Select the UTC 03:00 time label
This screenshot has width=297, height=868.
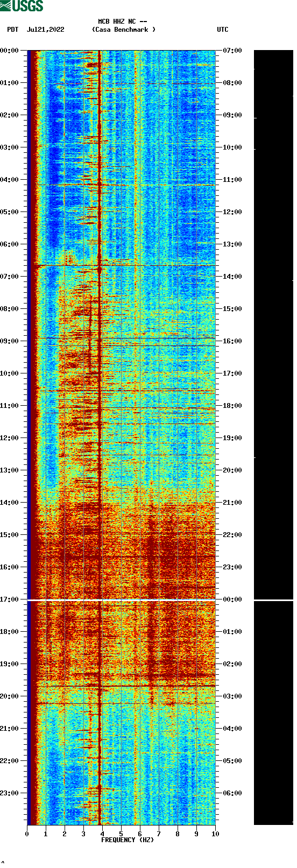tap(232, 696)
